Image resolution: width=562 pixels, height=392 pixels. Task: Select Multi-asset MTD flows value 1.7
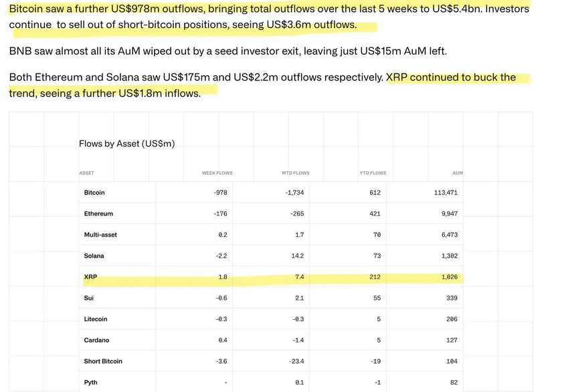point(300,235)
